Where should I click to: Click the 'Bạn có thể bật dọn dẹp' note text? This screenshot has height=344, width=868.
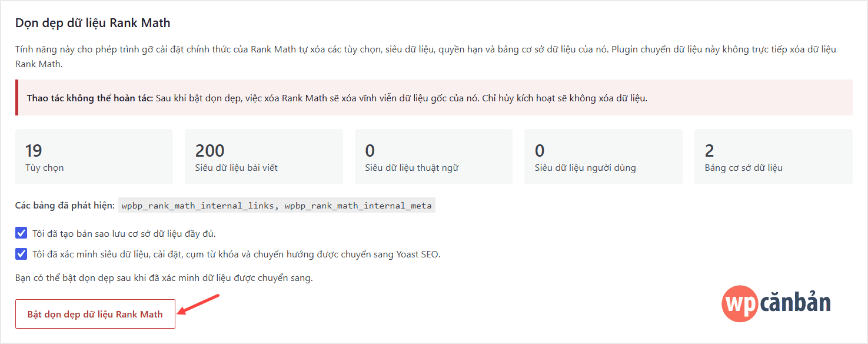click(164, 277)
